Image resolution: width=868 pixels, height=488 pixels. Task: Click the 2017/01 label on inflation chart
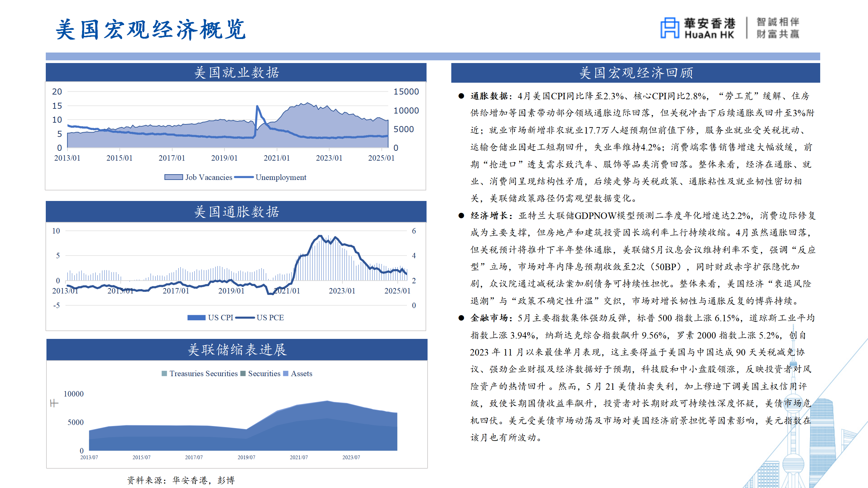(x=176, y=291)
